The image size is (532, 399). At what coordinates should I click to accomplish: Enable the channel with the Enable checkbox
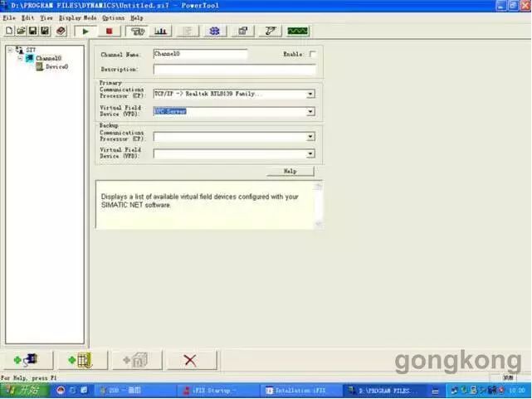[313, 54]
